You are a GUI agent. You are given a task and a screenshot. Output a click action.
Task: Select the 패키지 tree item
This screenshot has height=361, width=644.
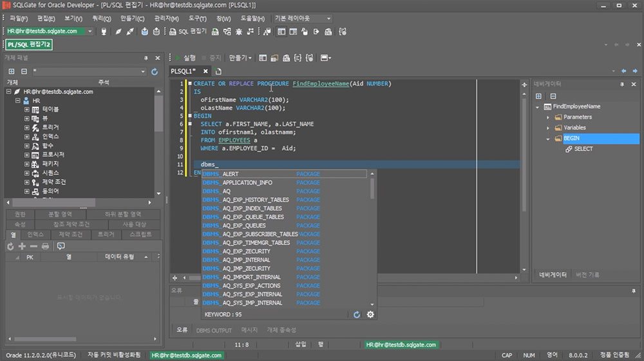pos(50,164)
